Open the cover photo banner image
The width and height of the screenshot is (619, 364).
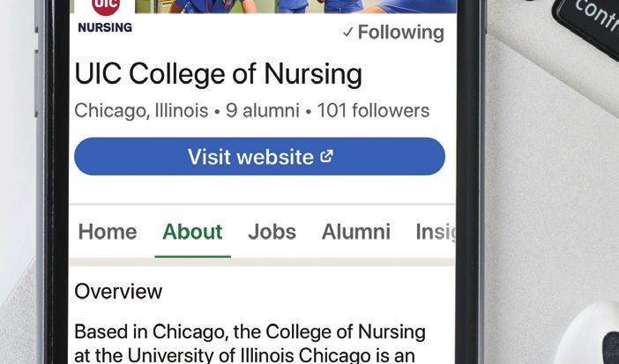[300, 6]
